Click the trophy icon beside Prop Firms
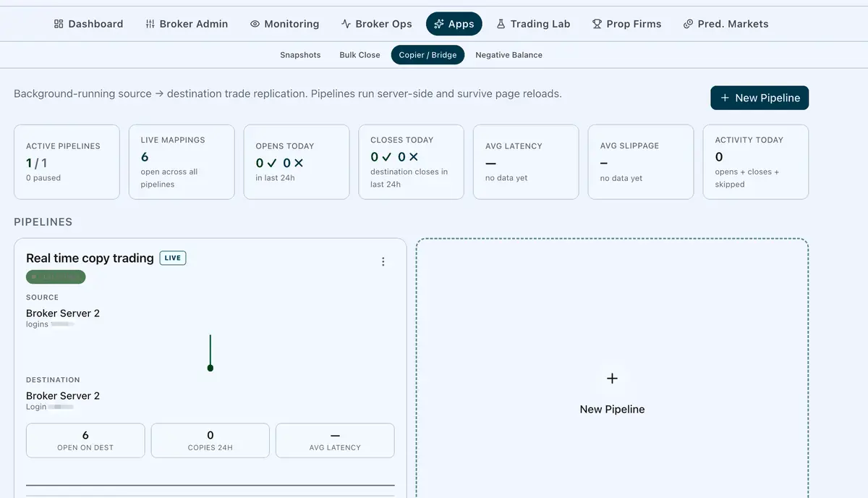 coord(597,24)
